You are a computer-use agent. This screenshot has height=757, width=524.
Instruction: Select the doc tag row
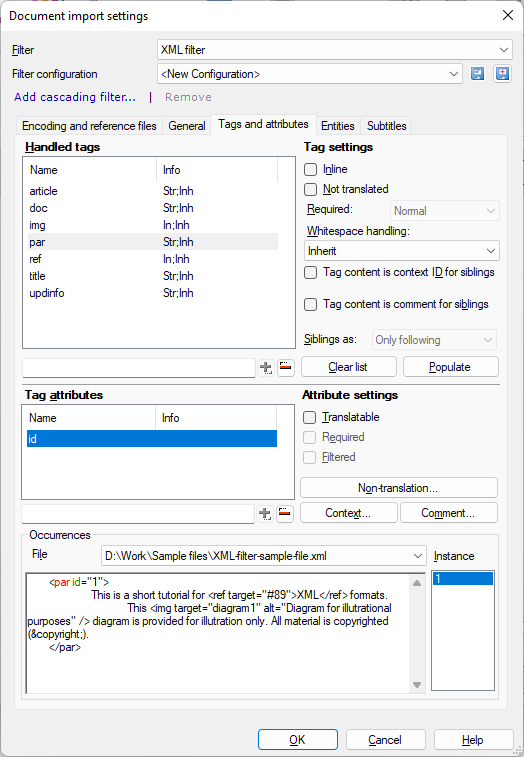pos(153,208)
